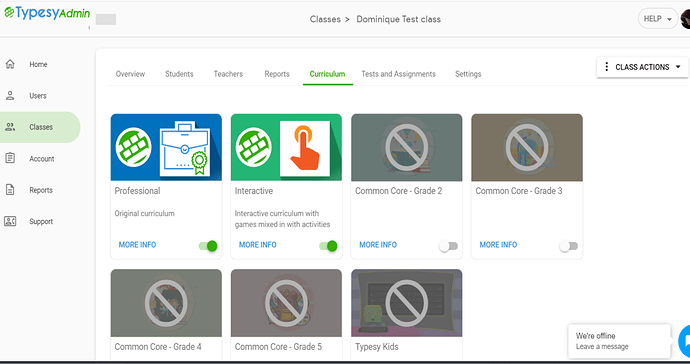The height and width of the screenshot is (364, 690).
Task: Switch to the Students tab
Action: click(x=179, y=74)
